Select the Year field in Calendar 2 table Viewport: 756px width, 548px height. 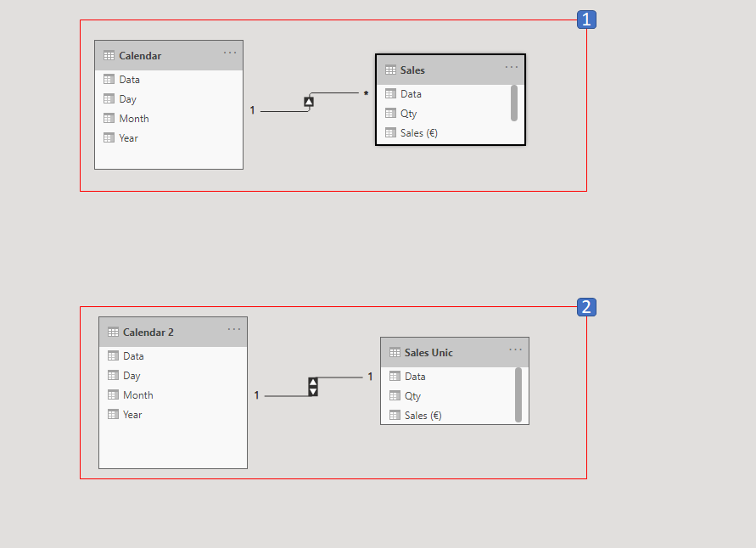(x=173, y=415)
